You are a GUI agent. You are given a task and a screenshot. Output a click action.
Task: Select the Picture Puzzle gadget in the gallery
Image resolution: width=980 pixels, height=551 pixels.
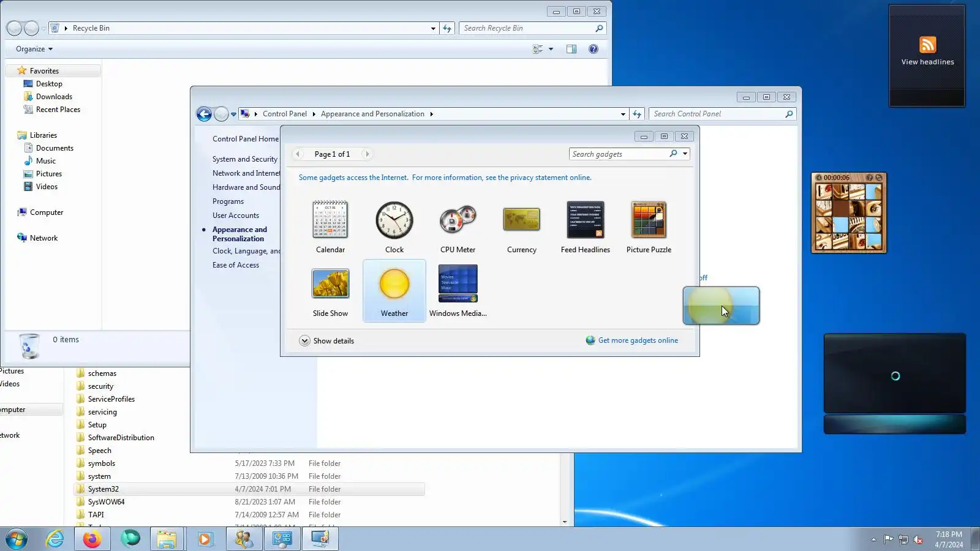click(649, 227)
